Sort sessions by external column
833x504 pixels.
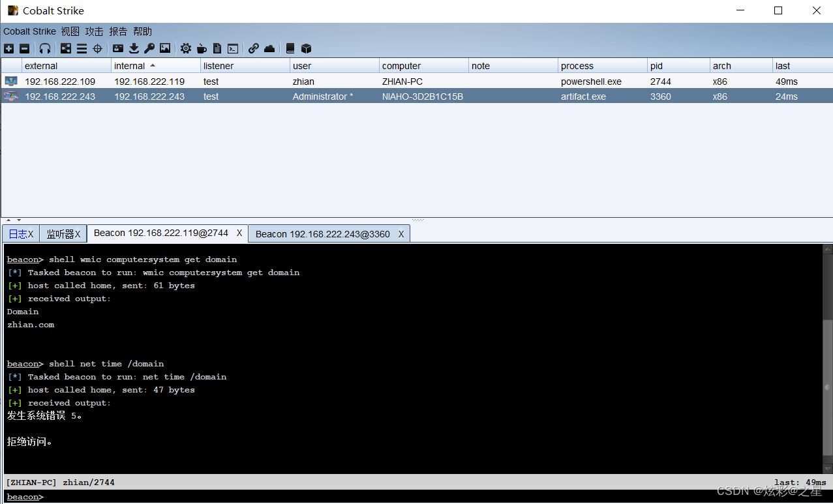(x=67, y=66)
